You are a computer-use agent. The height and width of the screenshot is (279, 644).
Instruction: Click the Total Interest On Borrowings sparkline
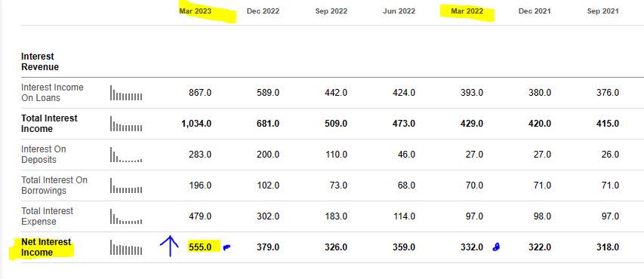tap(126, 185)
